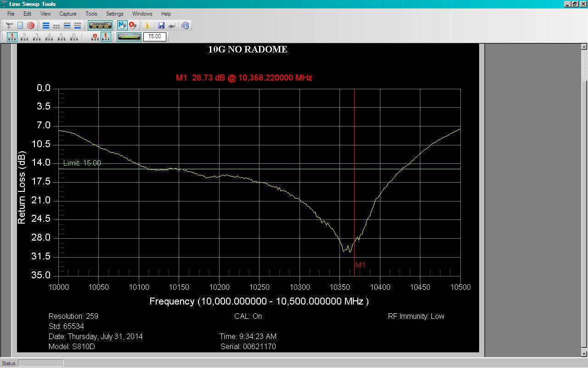Screen dimensions: 588x368
Task: Click the calculator icon in toolbar
Action: click(x=20, y=25)
